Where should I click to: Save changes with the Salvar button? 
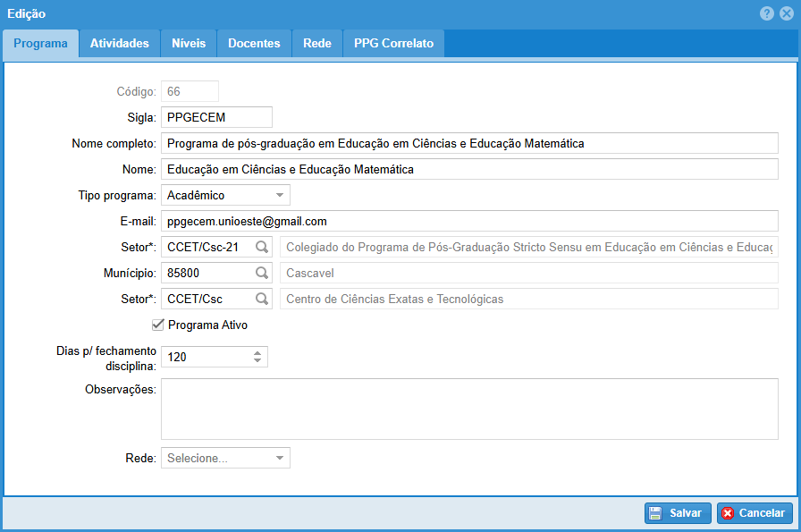point(678,513)
